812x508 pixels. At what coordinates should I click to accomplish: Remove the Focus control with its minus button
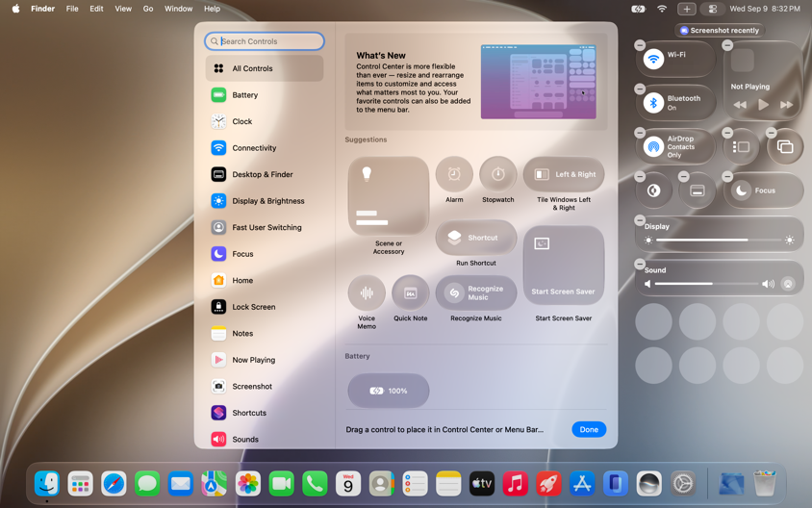click(727, 177)
